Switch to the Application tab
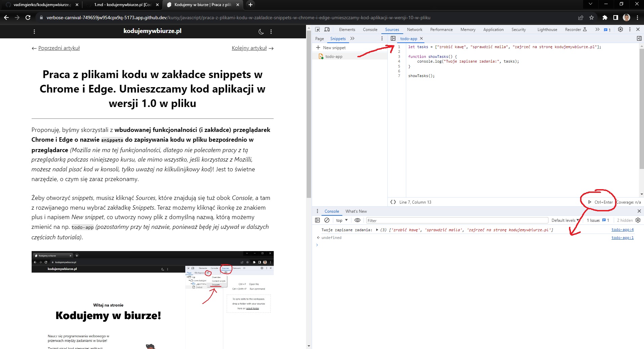Image resolution: width=644 pixels, height=349 pixels. pyautogui.click(x=493, y=30)
